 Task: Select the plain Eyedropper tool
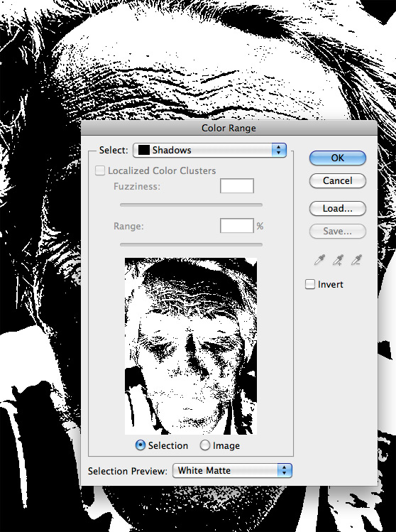tap(319, 260)
